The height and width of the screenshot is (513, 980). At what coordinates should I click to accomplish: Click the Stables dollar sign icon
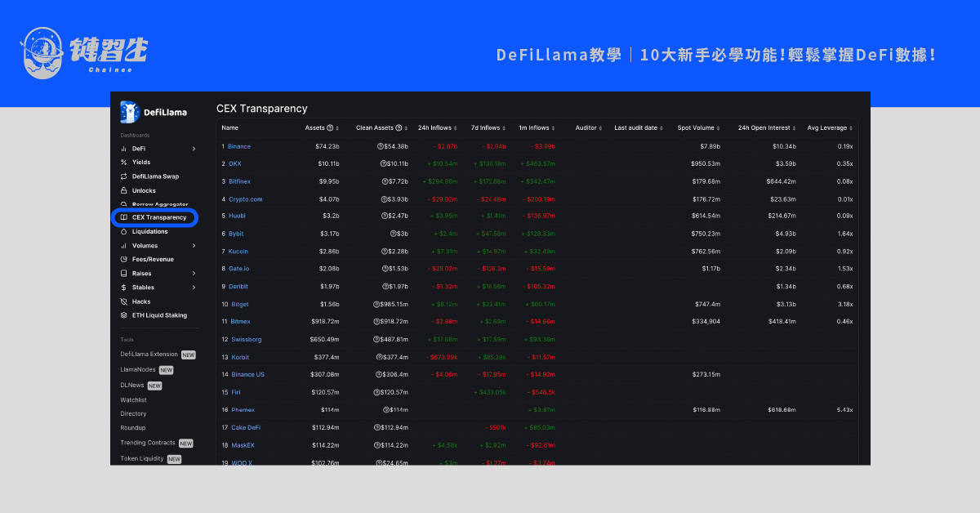123,287
